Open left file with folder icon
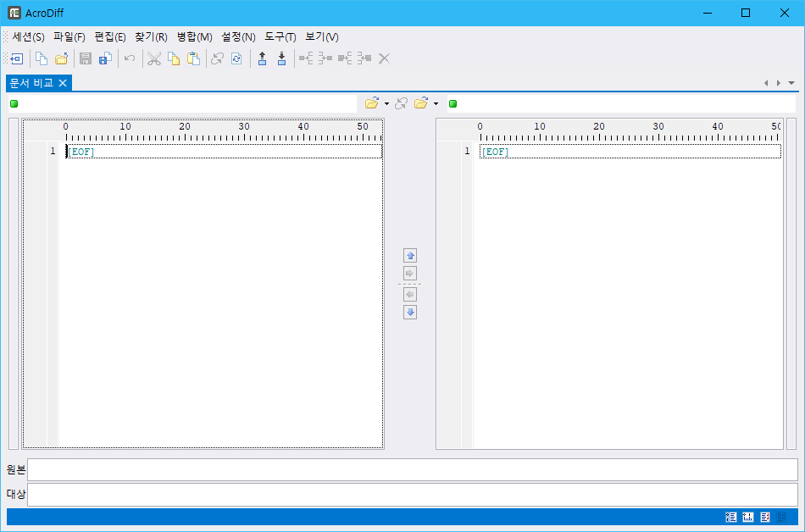 tap(372, 103)
